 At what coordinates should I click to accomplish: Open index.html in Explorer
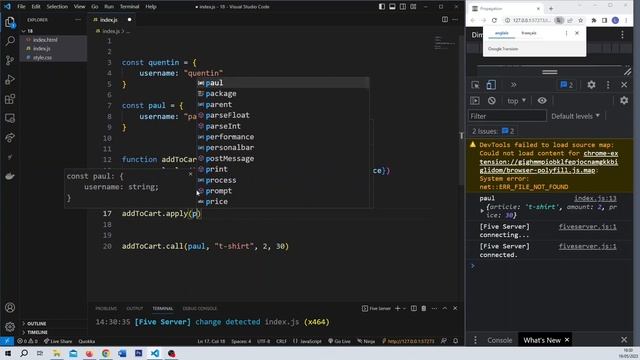[x=45, y=40]
